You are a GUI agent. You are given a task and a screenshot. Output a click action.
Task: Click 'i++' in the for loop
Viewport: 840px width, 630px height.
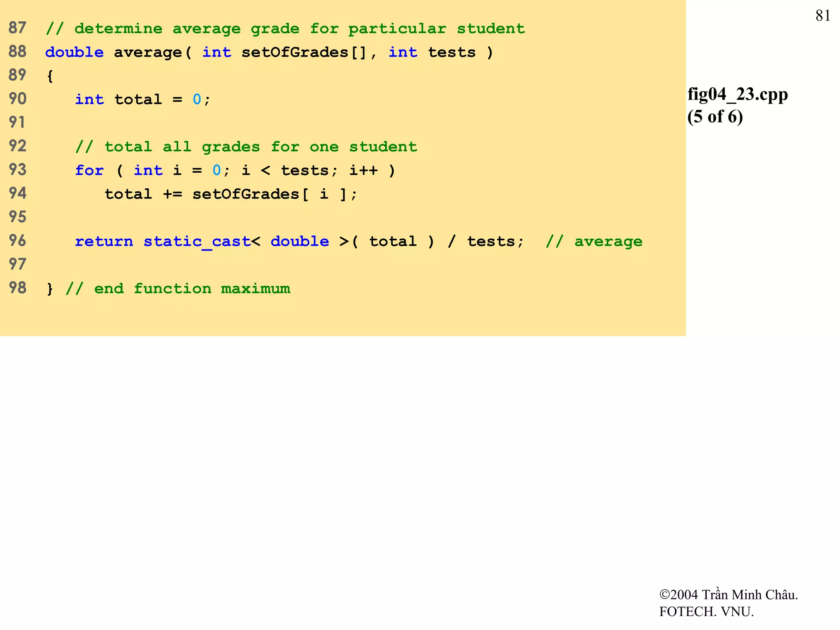(x=363, y=171)
